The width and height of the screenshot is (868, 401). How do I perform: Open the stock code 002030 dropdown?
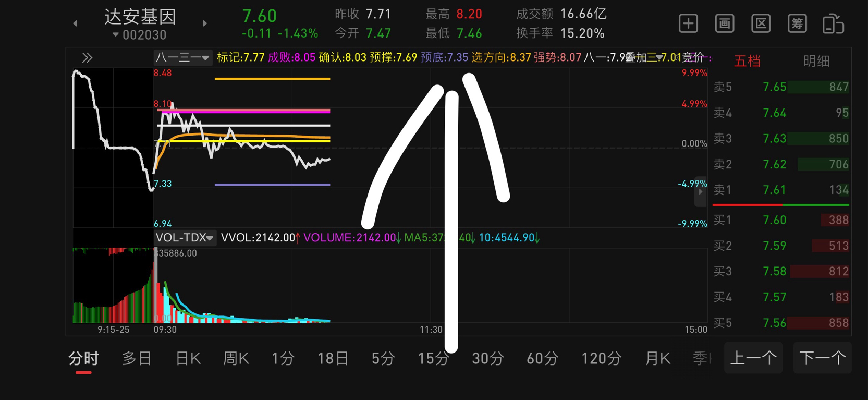(x=139, y=35)
